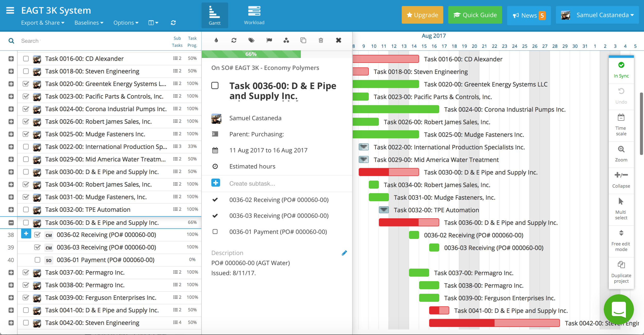
Task: Click the trash delete task icon
Action: click(x=321, y=40)
